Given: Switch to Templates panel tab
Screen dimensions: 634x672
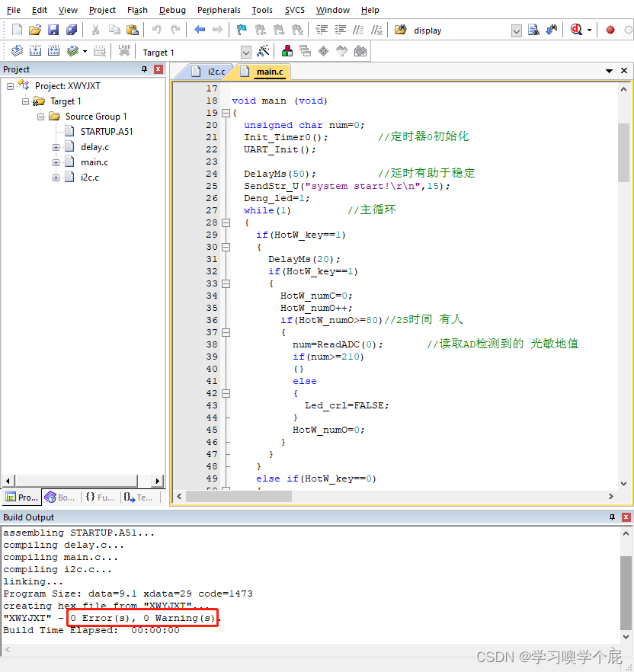Looking at the screenshot, I should (138, 497).
